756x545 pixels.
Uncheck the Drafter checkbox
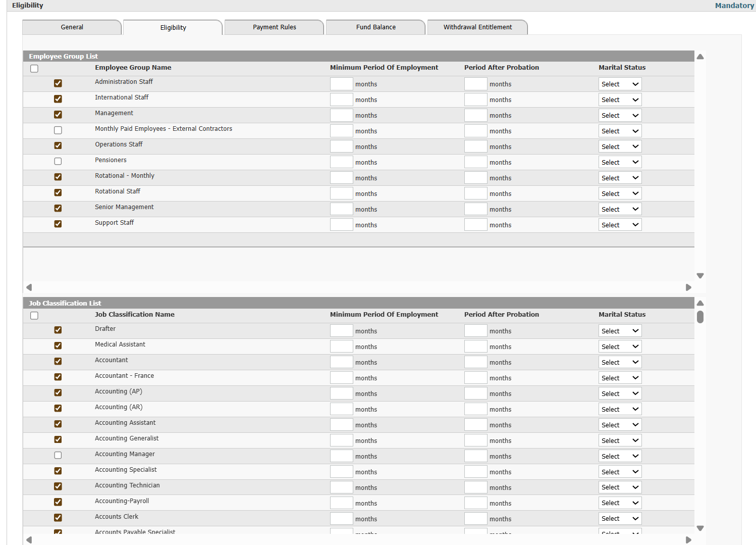point(58,330)
